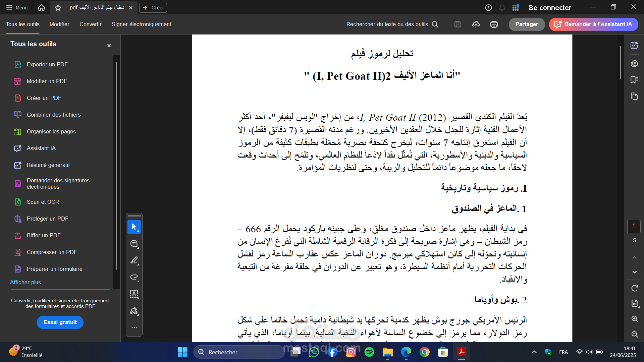Image resolution: width=644 pixels, height=362 pixels.
Task: Close the PDF document tab
Action: pos(131,7)
